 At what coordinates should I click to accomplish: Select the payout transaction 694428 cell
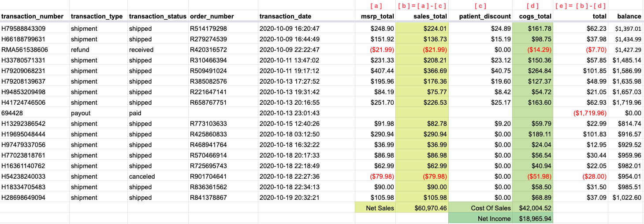tap(34, 113)
